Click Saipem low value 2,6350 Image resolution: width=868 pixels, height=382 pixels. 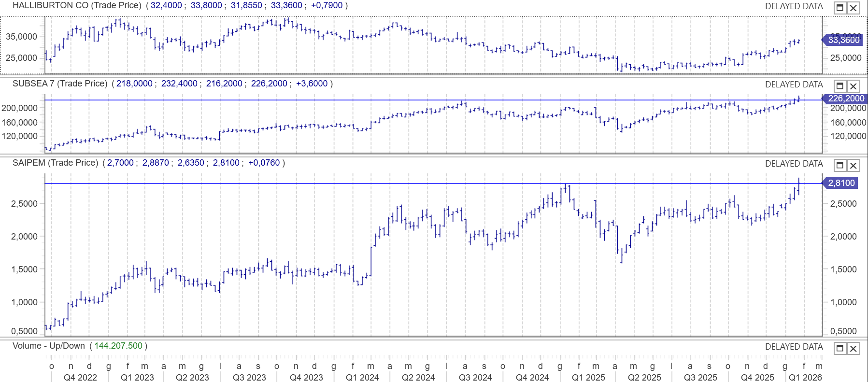click(191, 163)
